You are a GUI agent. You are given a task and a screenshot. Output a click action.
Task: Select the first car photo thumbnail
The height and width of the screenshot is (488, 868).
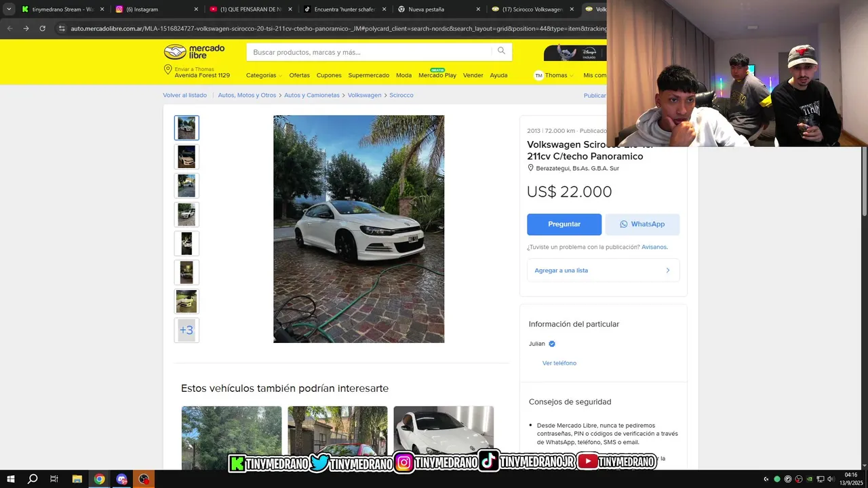tap(186, 128)
